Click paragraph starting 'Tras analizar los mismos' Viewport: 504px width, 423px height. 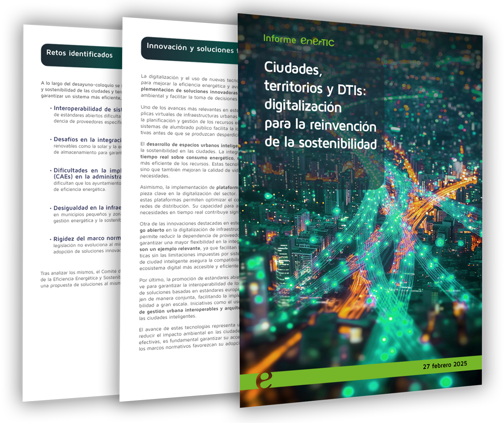80,278
